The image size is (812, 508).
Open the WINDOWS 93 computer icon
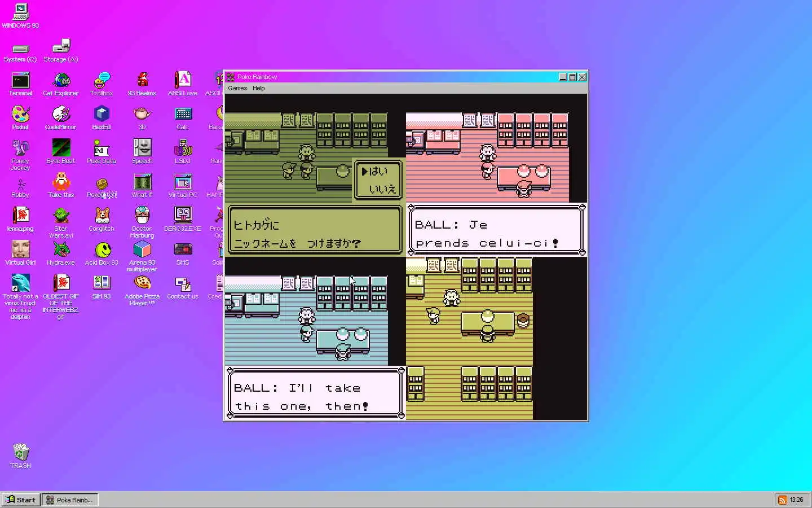[20, 16]
